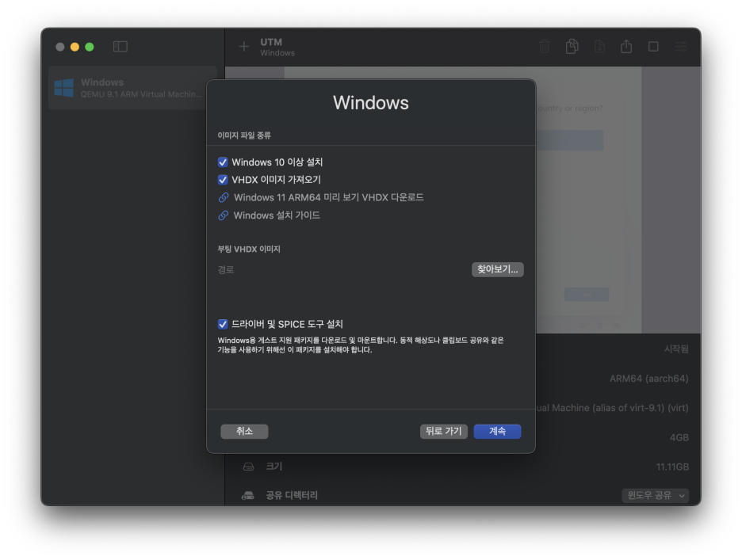Click the Windows dialog title
The image size is (742, 560).
coord(371,103)
